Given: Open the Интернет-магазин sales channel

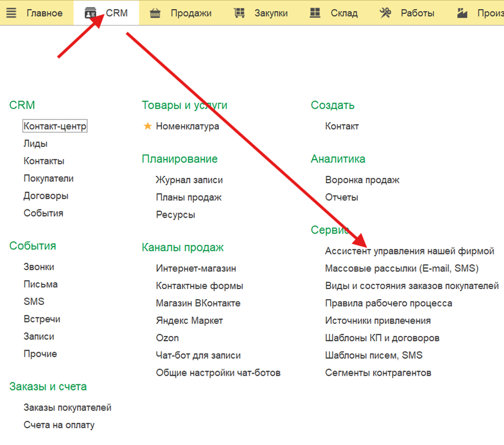Looking at the screenshot, I should (x=196, y=268).
